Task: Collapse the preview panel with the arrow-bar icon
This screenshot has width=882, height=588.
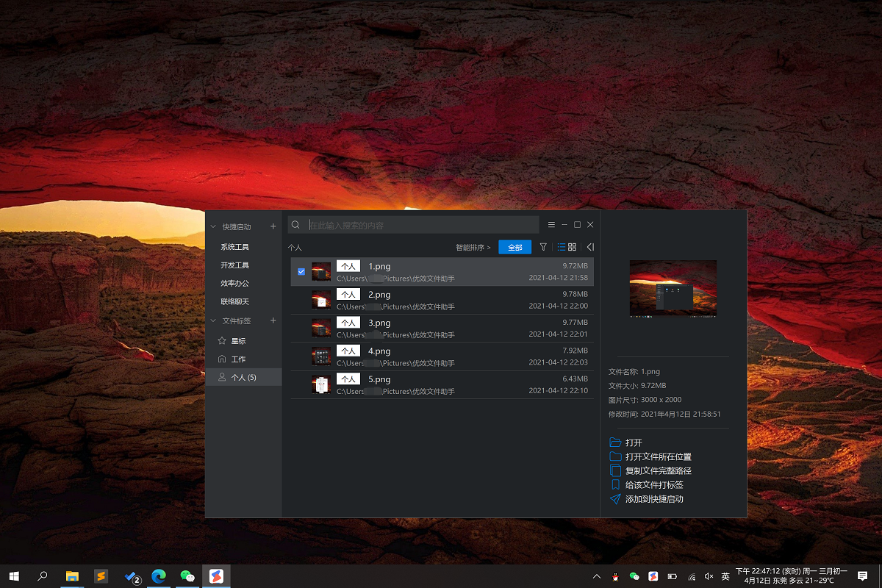Action: (x=590, y=247)
